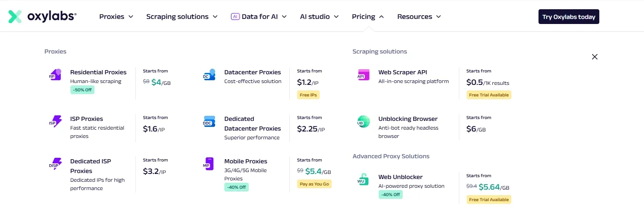Image resolution: width=644 pixels, height=221 pixels.
Task: Expand the Proxies navigation dropdown
Action: [x=116, y=17]
